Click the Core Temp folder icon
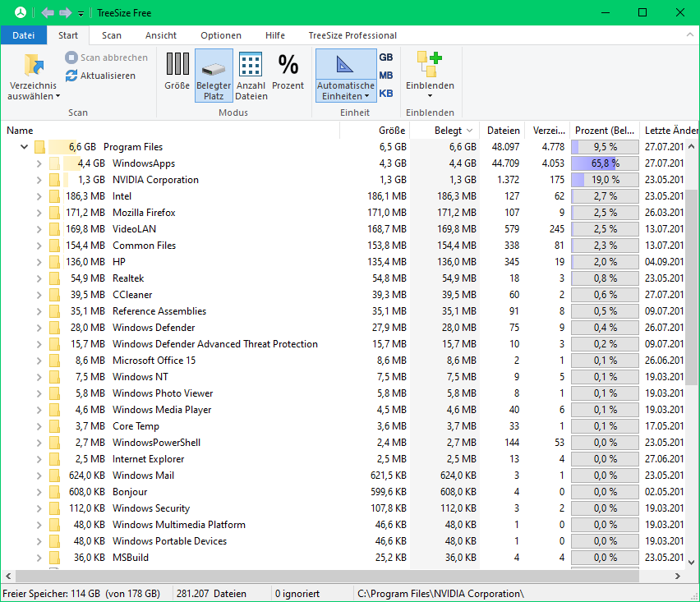The image size is (700, 602). (x=54, y=426)
